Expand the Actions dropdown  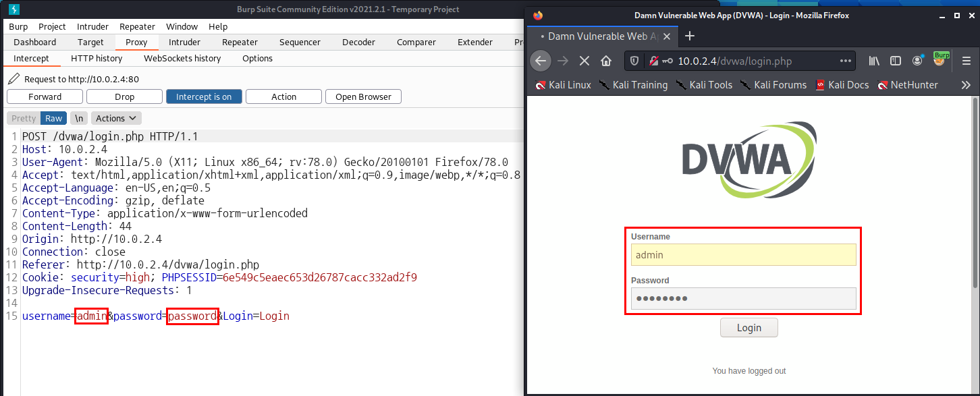[x=116, y=118]
